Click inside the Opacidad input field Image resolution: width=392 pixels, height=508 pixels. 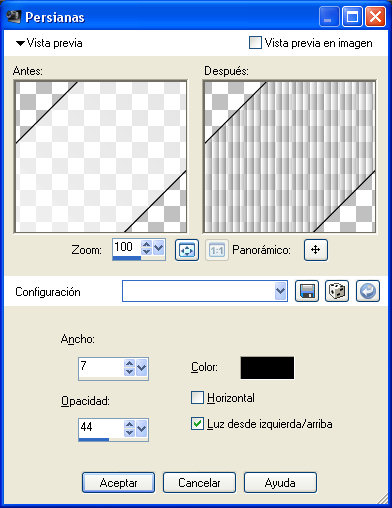click(x=101, y=427)
